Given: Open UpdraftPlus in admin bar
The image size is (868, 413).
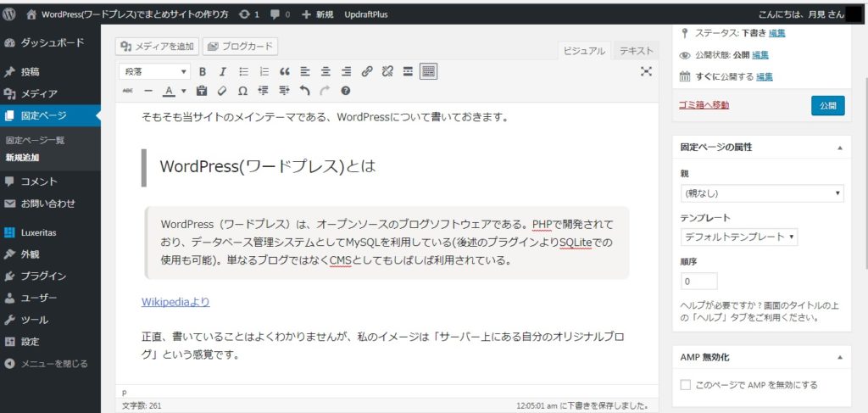Looking at the screenshot, I should tap(366, 15).
